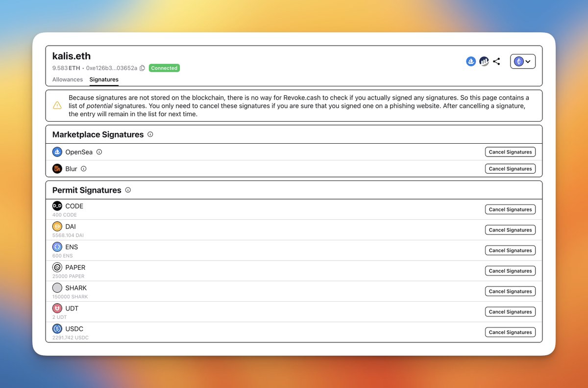Screen dimensions: 588x388
Task: Open the Ethereum network selector dropdown
Action: pyautogui.click(x=523, y=61)
